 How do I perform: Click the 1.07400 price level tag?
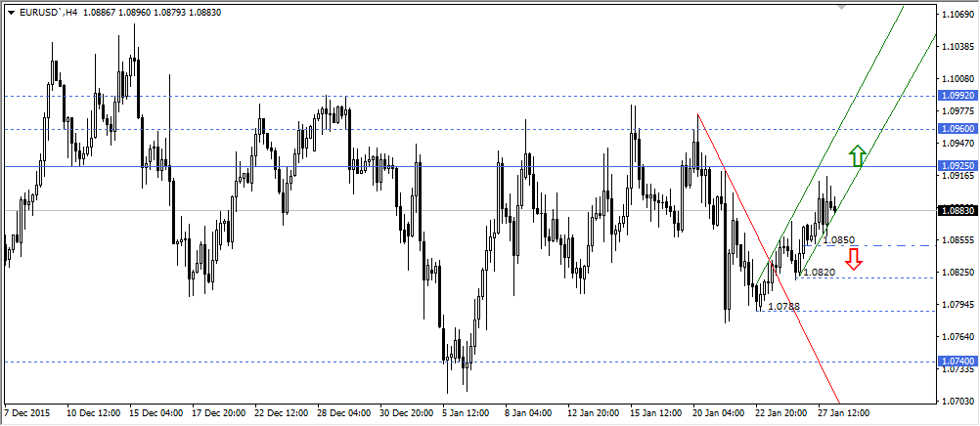click(x=958, y=362)
